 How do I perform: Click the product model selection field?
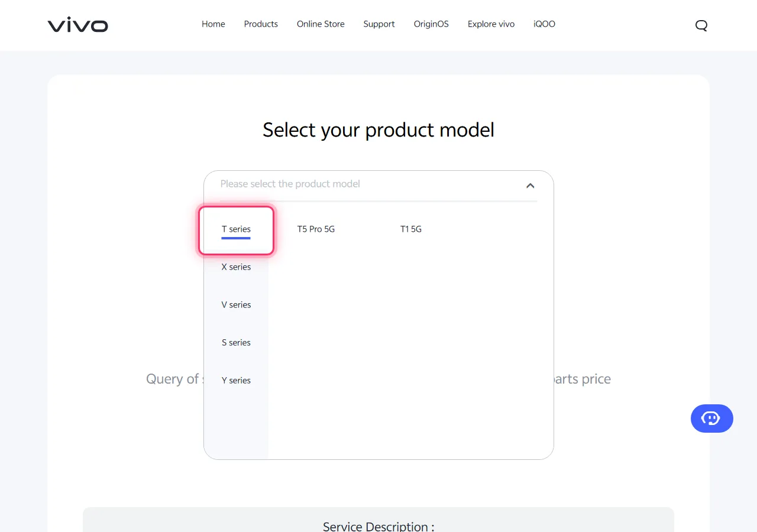378,184
